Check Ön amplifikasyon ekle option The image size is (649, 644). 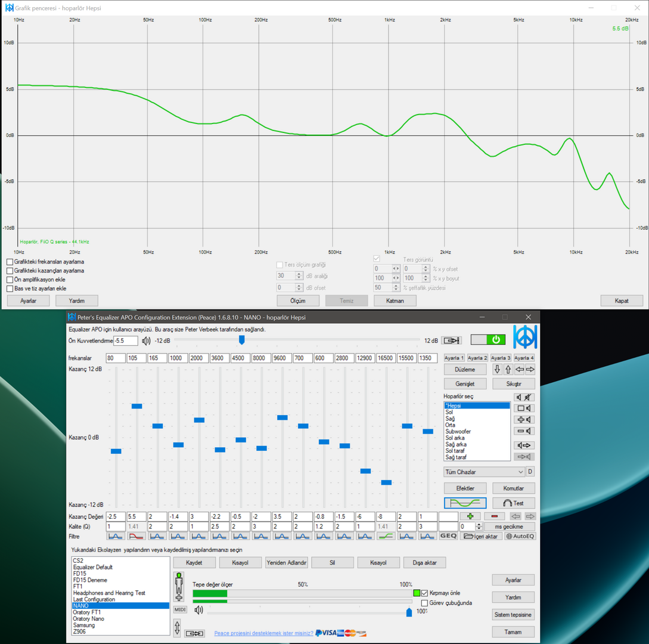pos(10,280)
